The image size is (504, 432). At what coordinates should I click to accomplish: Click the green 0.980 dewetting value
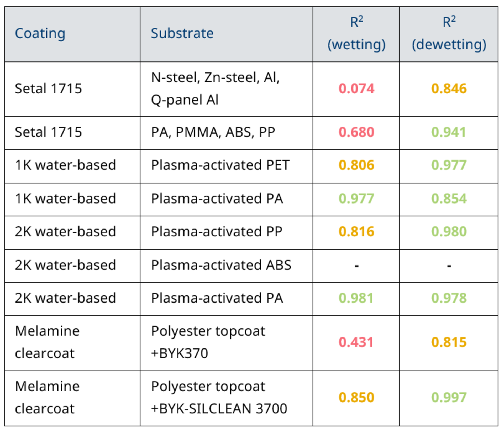click(449, 232)
